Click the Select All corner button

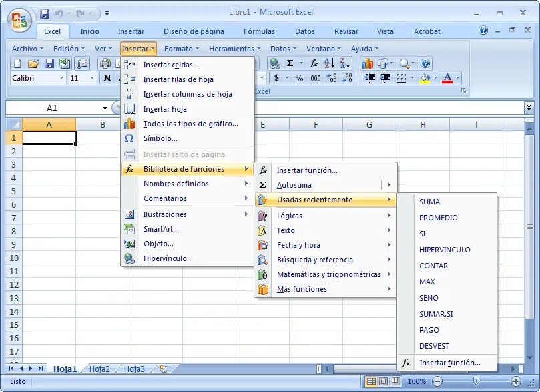(14, 124)
